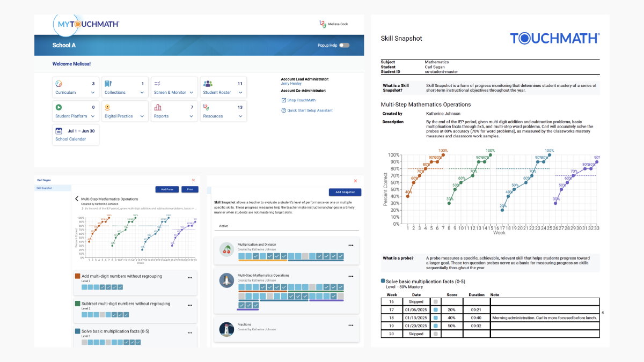
Task: Click the blue swatch for Solve basic multiplication facts
Action: coord(77,331)
